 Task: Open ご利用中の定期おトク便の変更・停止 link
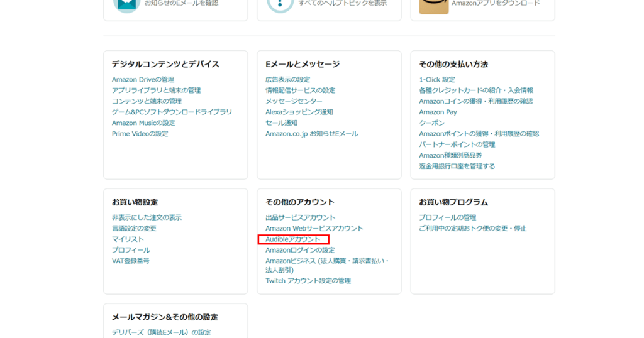pos(473,228)
